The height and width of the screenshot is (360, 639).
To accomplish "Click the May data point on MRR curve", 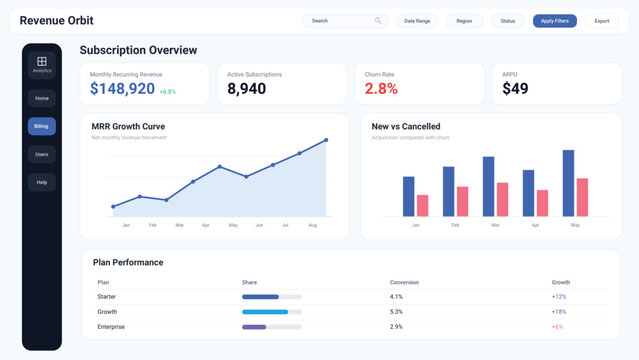I will pos(220,167).
